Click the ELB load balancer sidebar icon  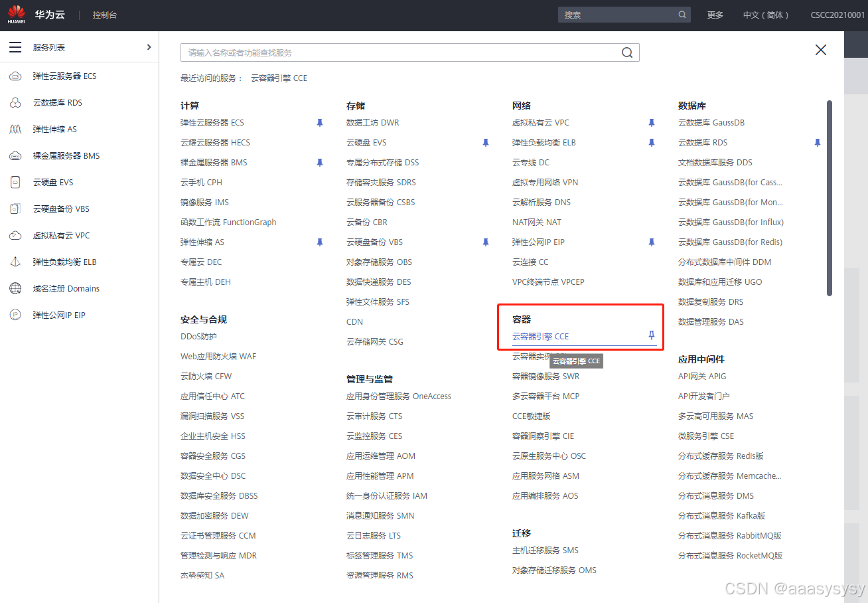(x=15, y=262)
